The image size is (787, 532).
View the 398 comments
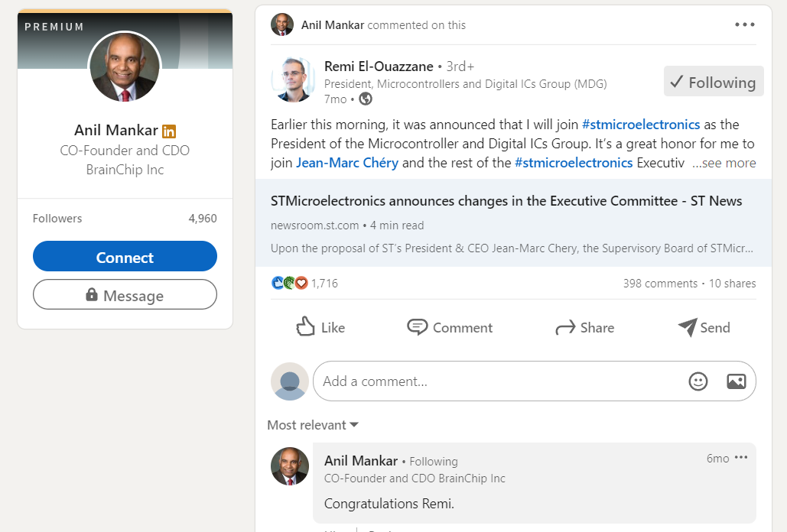tap(661, 284)
